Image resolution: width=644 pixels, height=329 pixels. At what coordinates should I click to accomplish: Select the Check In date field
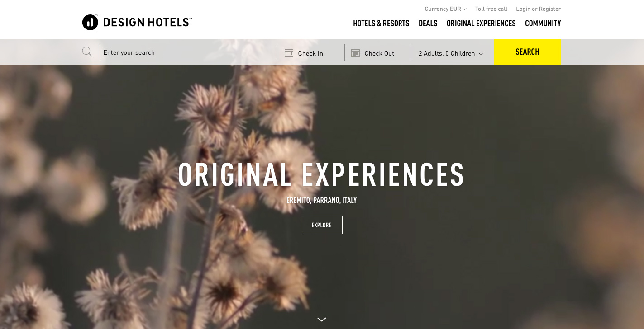(x=311, y=52)
